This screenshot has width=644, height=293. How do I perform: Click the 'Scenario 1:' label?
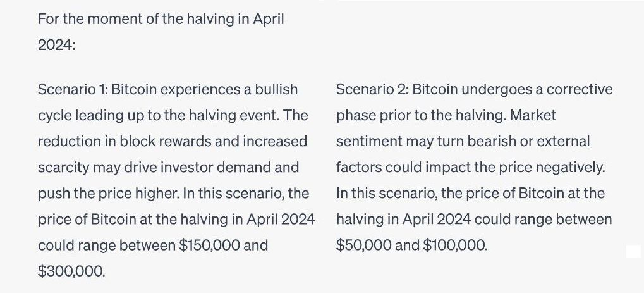pos(72,89)
